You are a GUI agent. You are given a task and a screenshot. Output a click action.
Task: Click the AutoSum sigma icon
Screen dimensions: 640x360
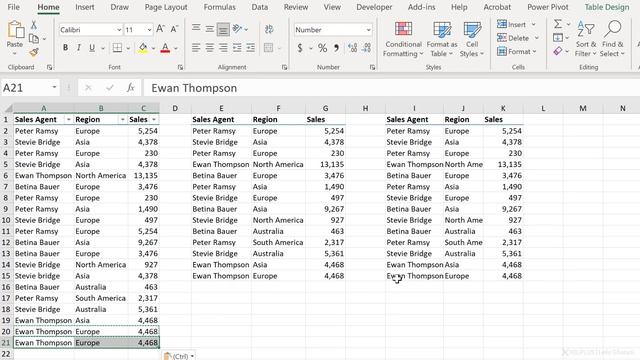click(558, 24)
